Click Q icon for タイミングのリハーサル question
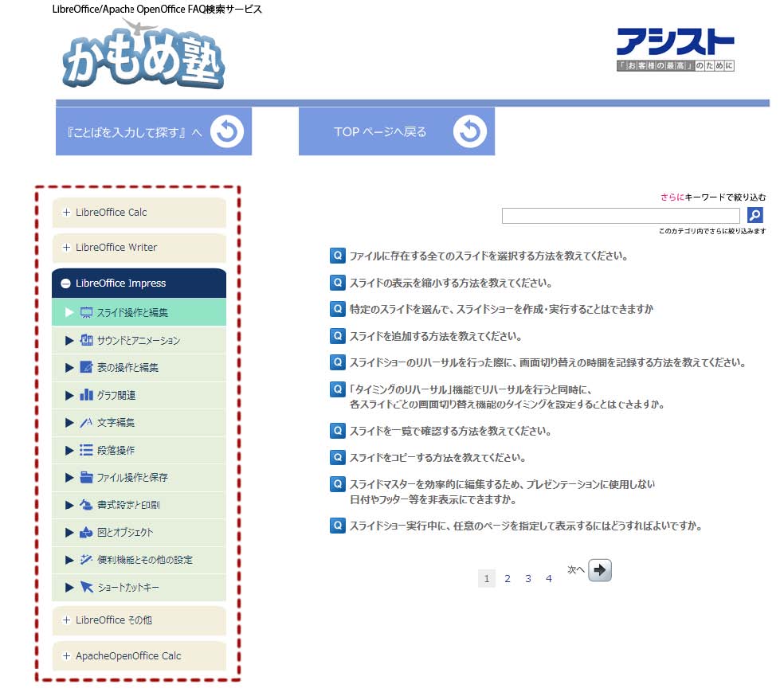 338,389
